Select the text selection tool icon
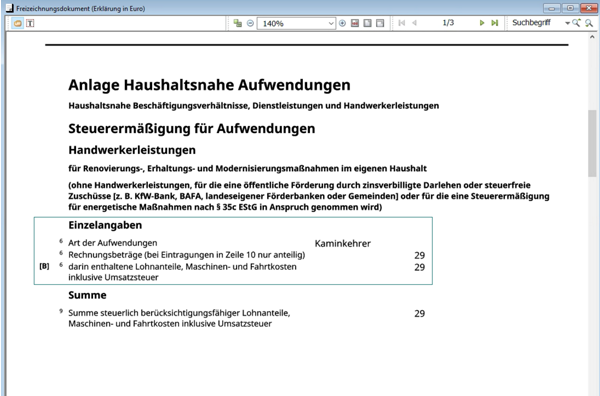 coord(30,23)
